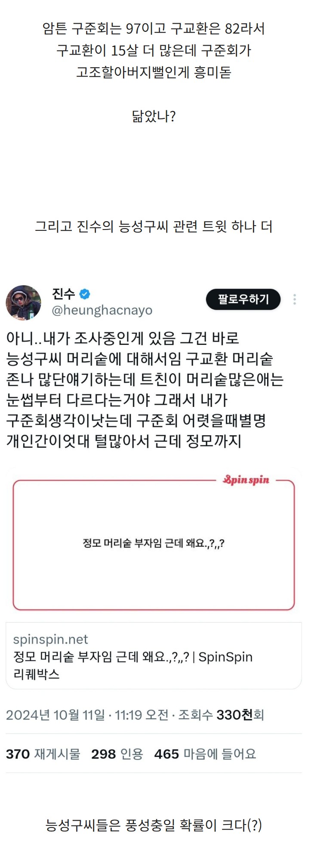Screen dimensions: 311x868
Task: Click the bottom line '능성구씨들은 풍성충일 확률이 크다(?)'
Action: (x=154, y=825)
